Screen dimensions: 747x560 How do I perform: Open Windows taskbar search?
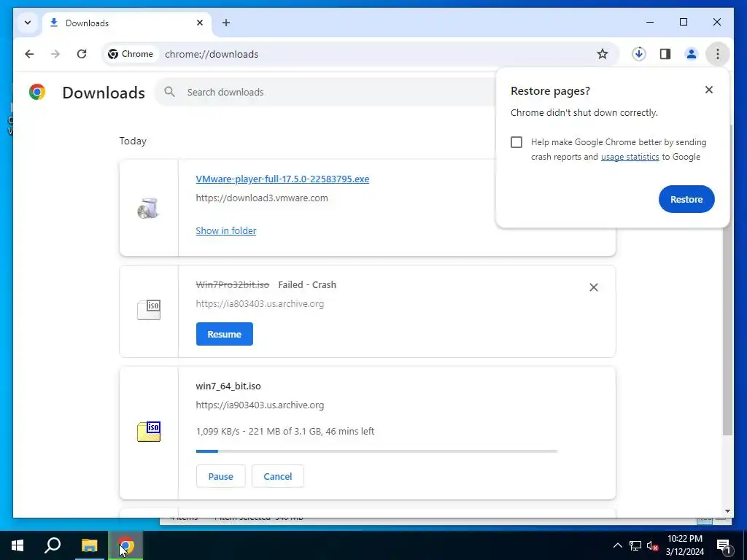(x=53, y=545)
